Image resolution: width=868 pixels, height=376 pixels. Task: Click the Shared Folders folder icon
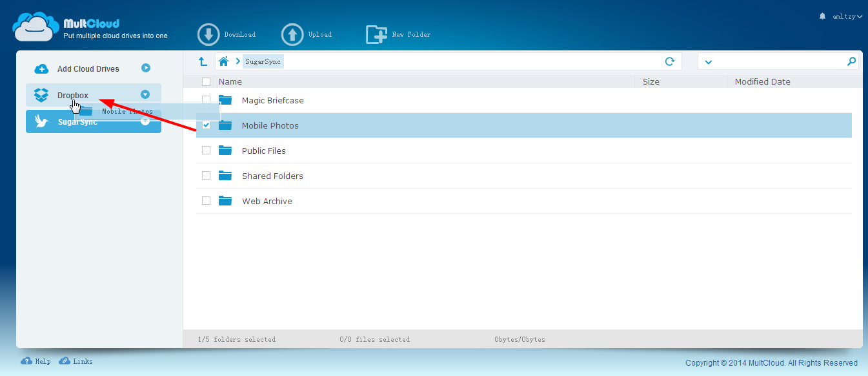coord(225,175)
